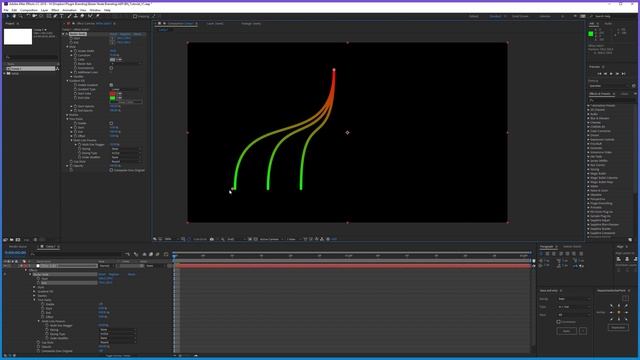
Task: Switch to Render Queue tab
Action: click(x=18, y=247)
